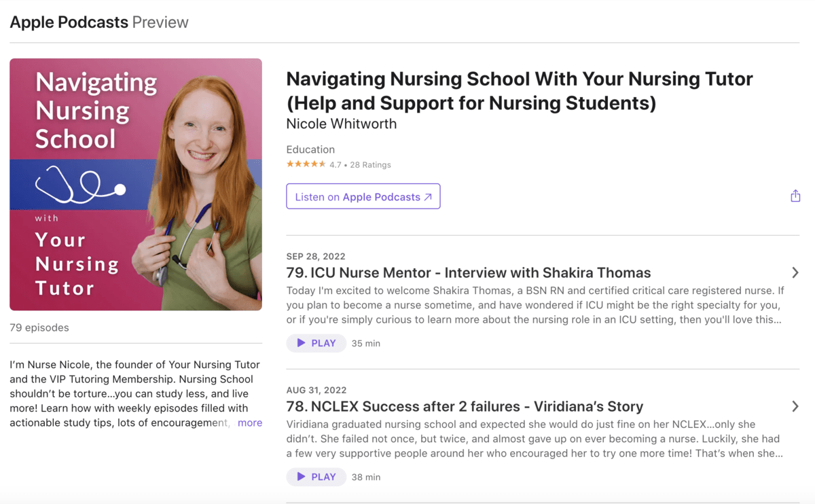Click the Preview label in header
This screenshot has height=504, width=815.
(160, 22)
